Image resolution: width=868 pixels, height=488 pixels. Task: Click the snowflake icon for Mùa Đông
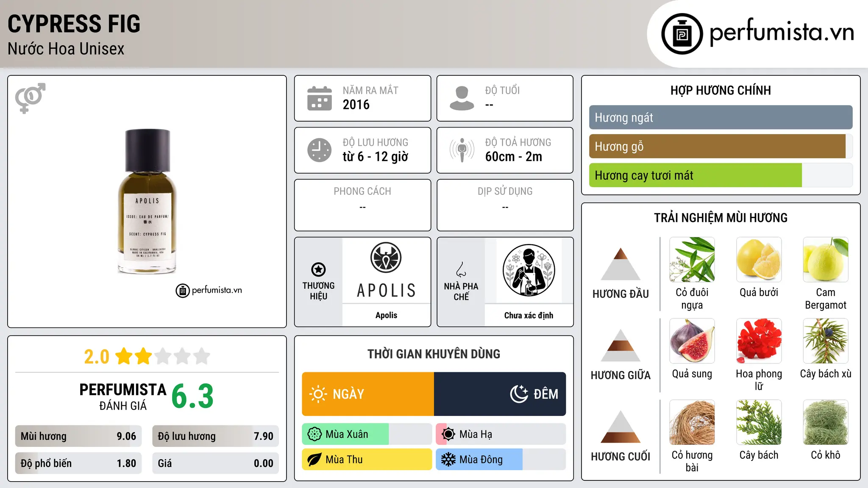[x=448, y=460]
